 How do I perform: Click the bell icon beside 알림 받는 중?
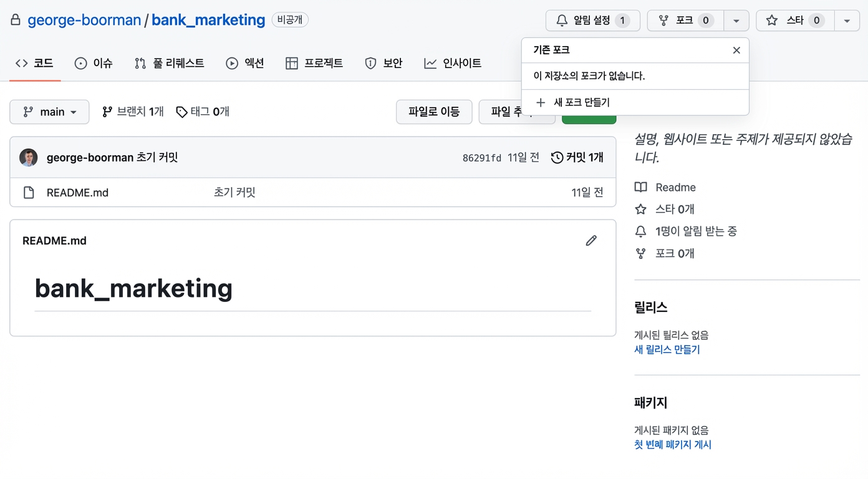tap(640, 231)
